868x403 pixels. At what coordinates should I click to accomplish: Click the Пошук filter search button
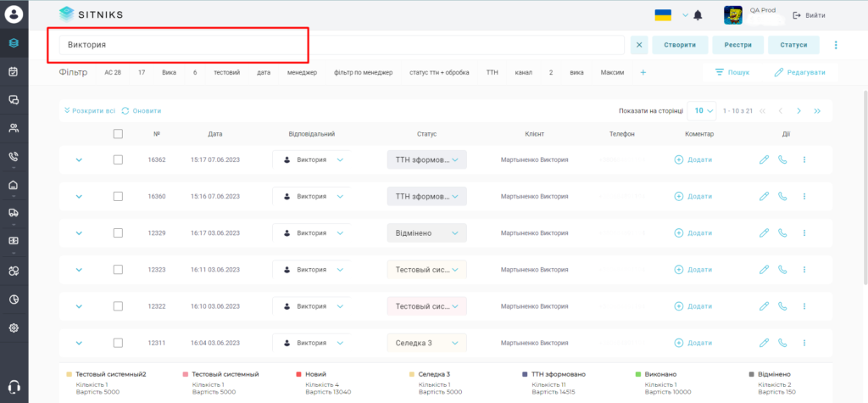(x=732, y=73)
